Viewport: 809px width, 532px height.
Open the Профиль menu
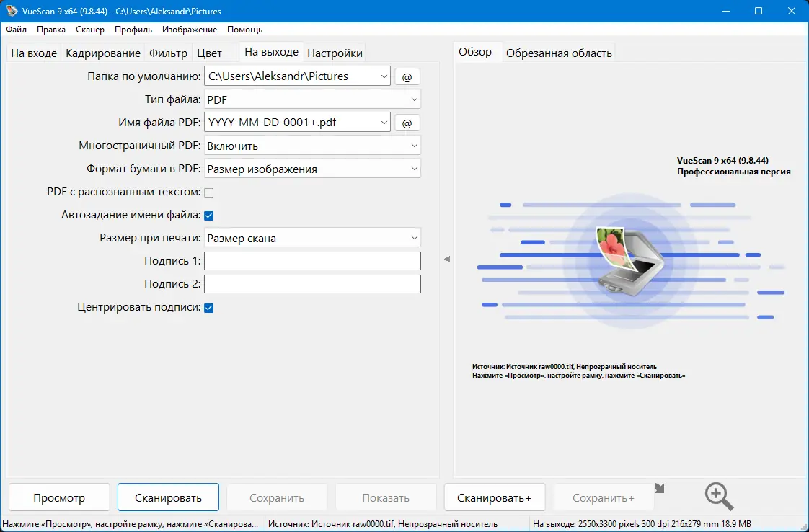[133, 30]
